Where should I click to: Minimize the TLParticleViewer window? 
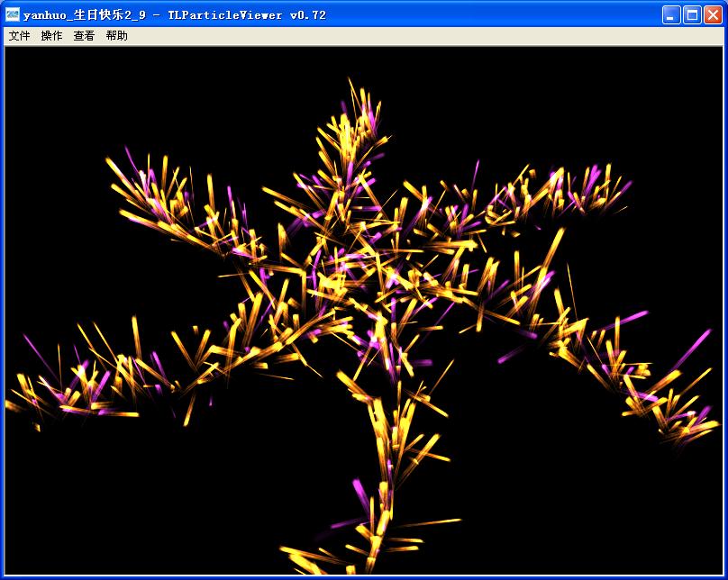[x=670, y=15]
